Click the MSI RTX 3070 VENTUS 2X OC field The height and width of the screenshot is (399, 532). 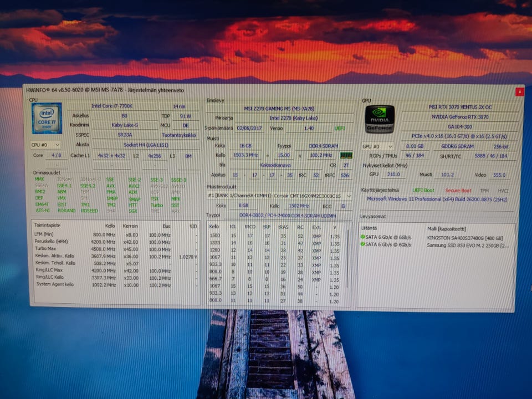pos(460,107)
